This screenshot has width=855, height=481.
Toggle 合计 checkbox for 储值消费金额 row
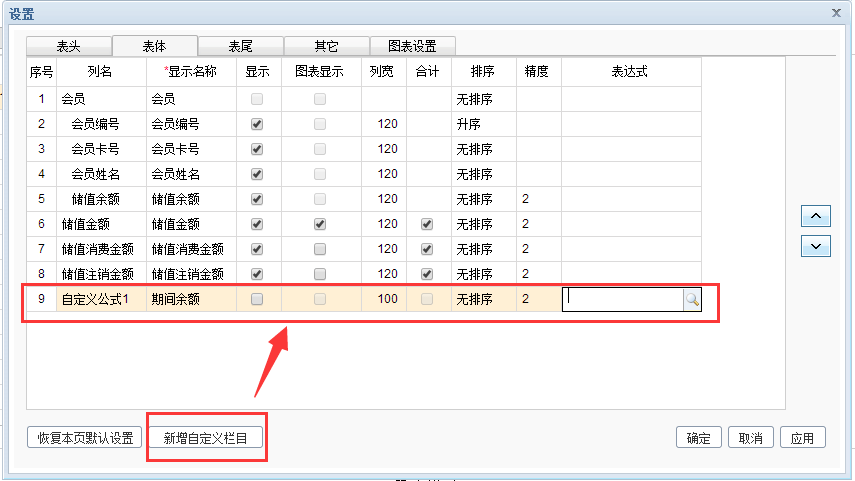427,249
